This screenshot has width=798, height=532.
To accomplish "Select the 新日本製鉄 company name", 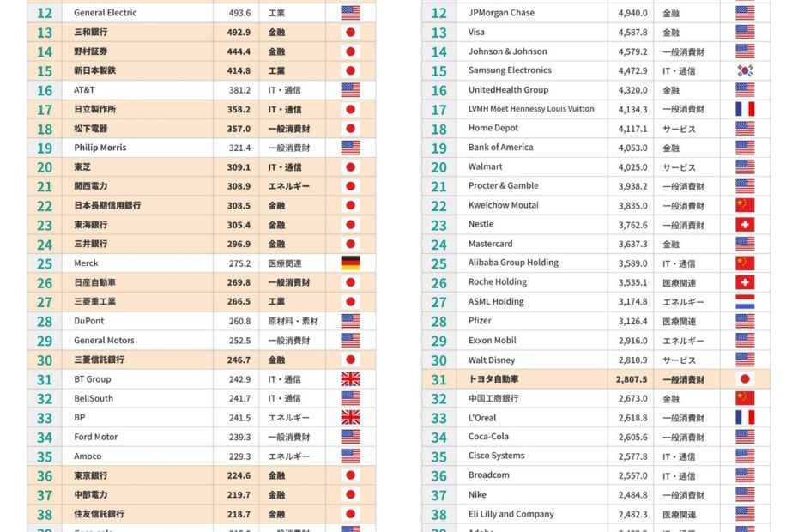I will tap(94, 70).
